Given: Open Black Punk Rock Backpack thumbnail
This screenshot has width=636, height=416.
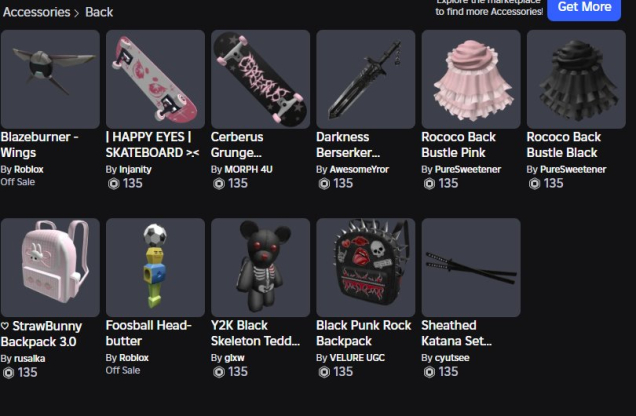Looking at the screenshot, I should tap(365, 268).
